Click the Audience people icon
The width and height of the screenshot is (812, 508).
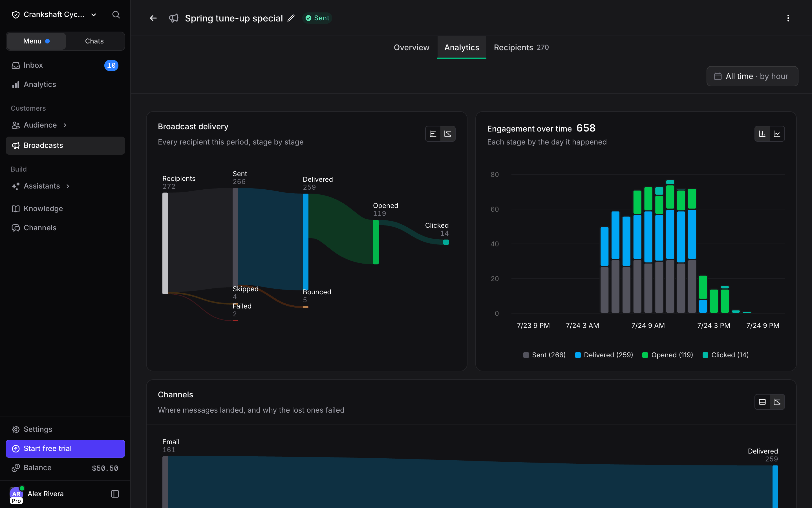coord(16,125)
